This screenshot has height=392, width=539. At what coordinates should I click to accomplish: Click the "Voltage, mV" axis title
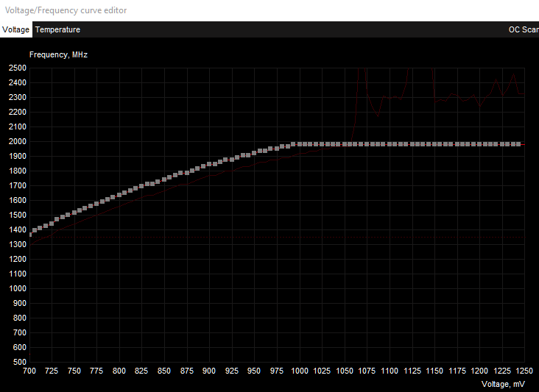point(503,384)
